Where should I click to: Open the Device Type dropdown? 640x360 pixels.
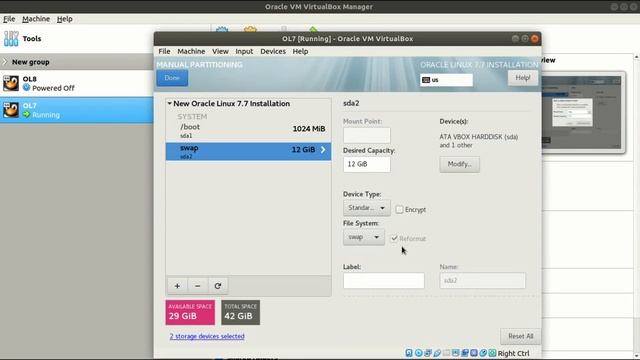tap(367, 208)
